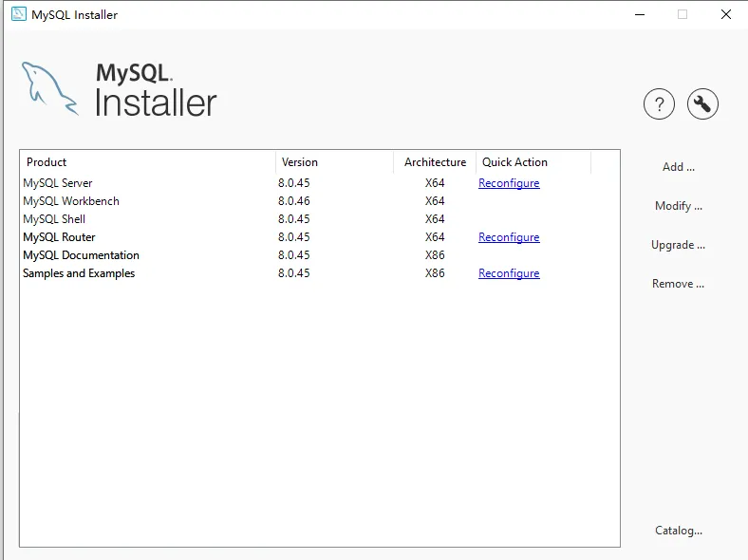Select the MySQL Router row
This screenshot has height=560, width=748.
click(x=320, y=237)
